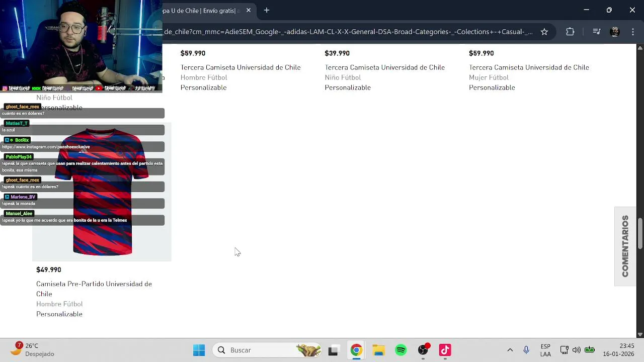Click the Mujer Fútbol category text
This screenshot has height=362, width=644.
(x=489, y=77)
